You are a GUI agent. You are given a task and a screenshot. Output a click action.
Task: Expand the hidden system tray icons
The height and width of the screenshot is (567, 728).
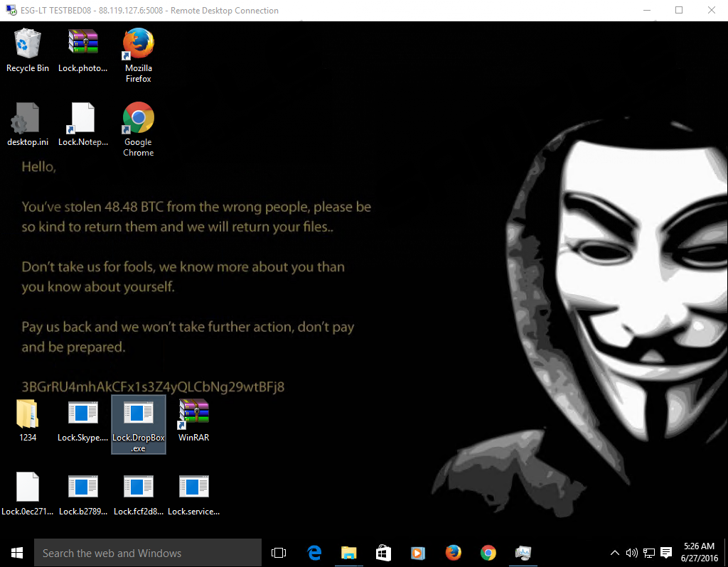(615, 553)
